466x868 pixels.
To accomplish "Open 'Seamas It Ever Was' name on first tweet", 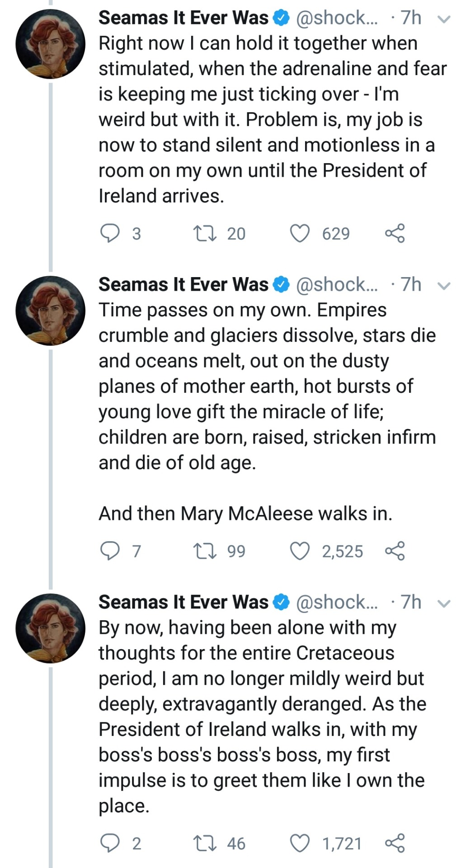I will [184, 18].
